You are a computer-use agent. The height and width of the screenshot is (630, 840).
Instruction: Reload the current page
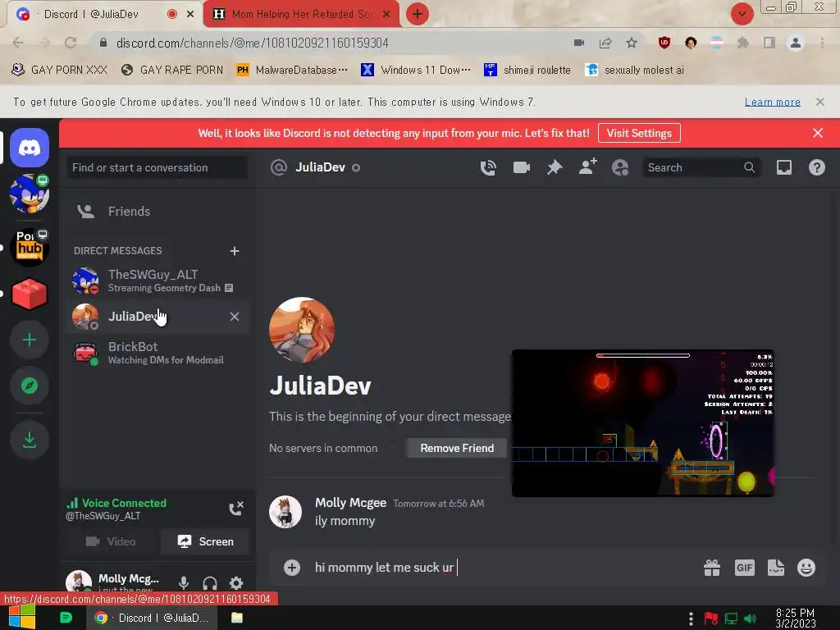click(71, 43)
